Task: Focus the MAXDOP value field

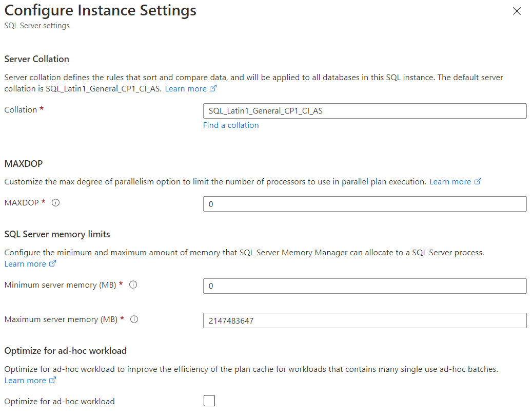Action: click(364, 204)
